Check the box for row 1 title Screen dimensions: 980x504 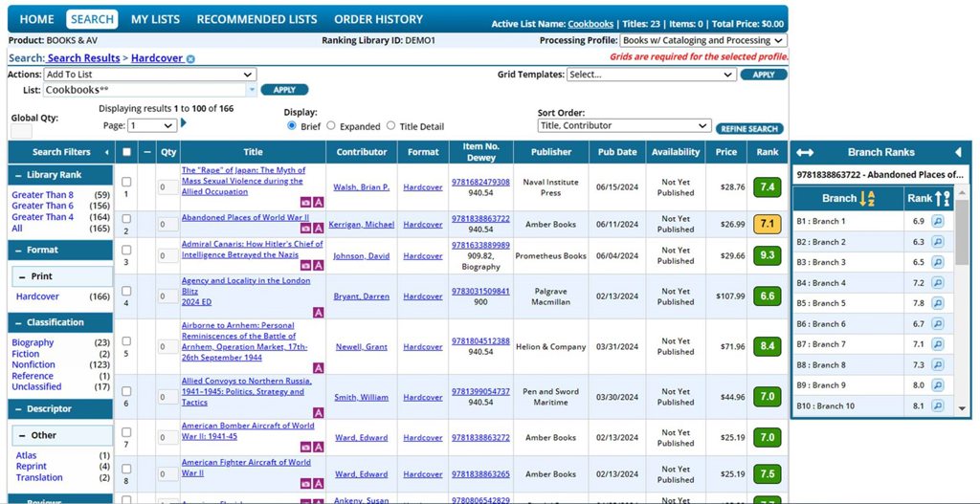tap(126, 182)
